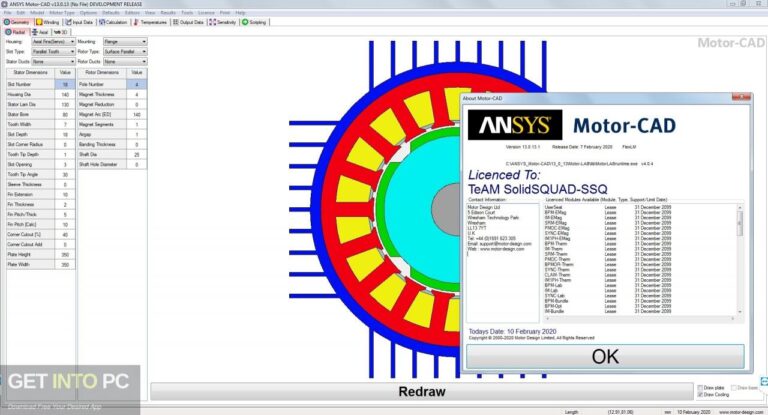Click the licensed modules list horizontal scrollbar
This screenshot has width=768, height=415.
pos(639,318)
